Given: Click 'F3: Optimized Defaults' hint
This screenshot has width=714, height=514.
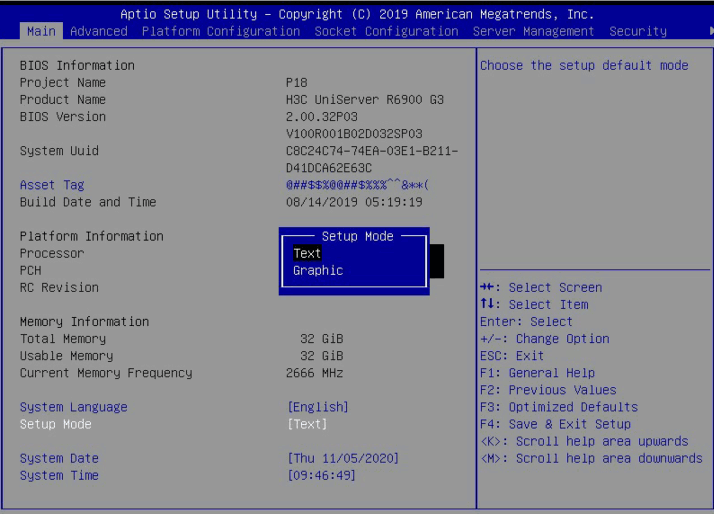Looking at the screenshot, I should pos(559,407).
